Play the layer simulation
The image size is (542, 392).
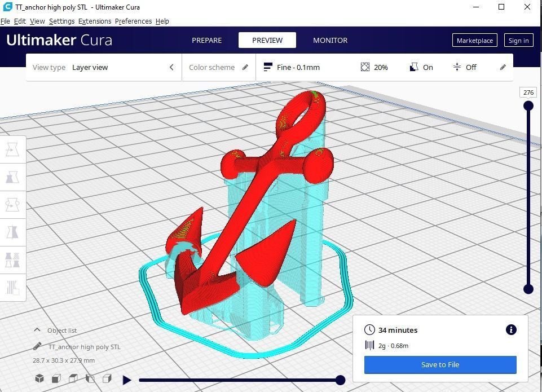pos(127,380)
